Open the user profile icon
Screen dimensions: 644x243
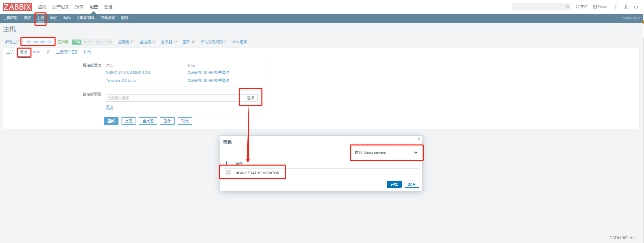(626, 7)
